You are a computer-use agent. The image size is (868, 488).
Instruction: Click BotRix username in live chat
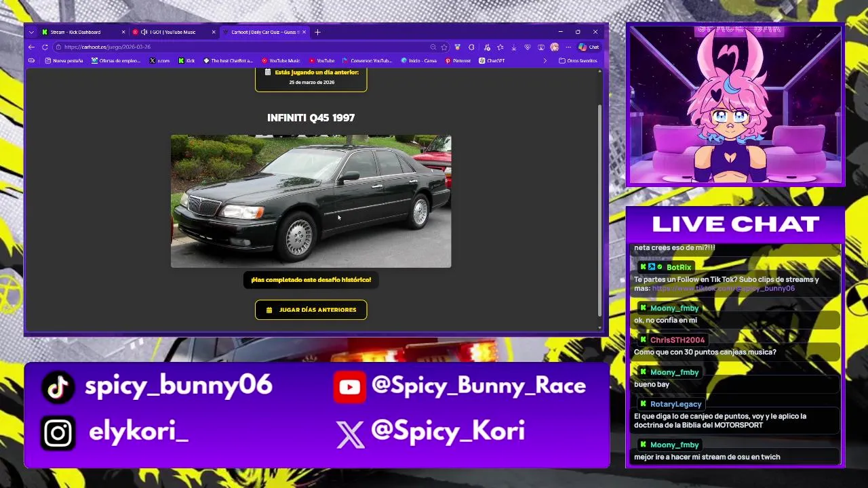point(678,267)
